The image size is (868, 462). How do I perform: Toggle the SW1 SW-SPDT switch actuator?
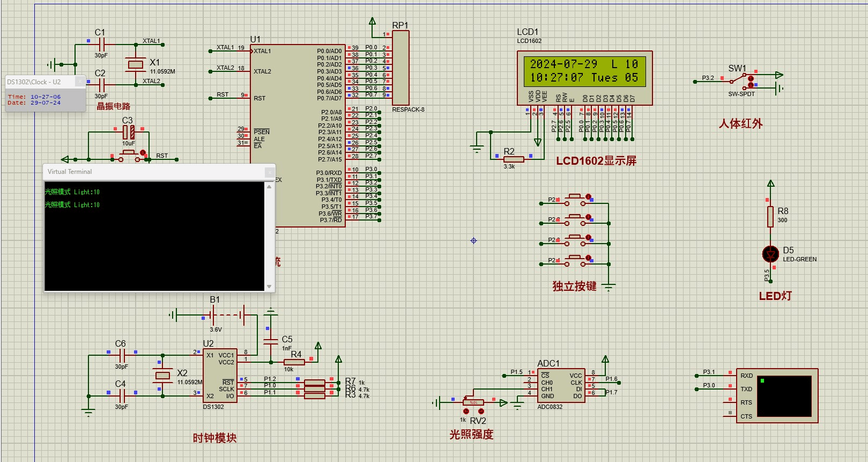(751, 79)
